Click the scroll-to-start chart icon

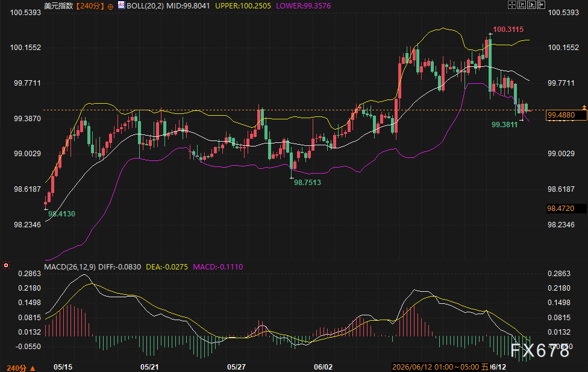(x=522, y=5)
